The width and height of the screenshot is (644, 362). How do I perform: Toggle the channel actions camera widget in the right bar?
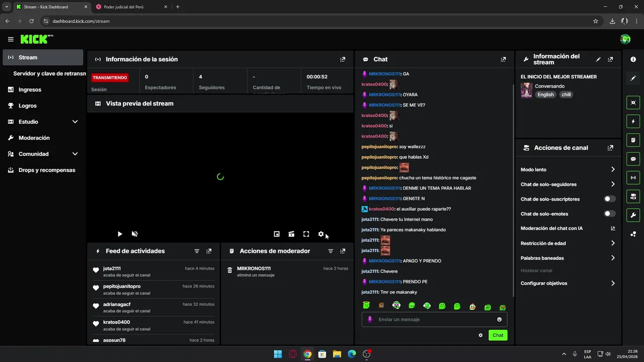pyautogui.click(x=633, y=196)
